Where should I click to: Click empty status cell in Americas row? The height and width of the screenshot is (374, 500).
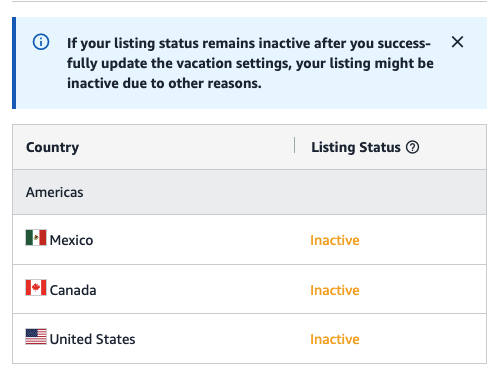click(390, 192)
